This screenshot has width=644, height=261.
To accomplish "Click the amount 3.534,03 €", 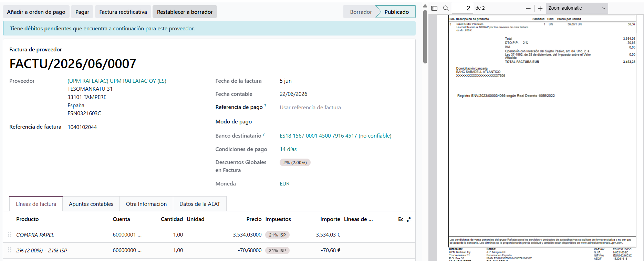I will pyautogui.click(x=328, y=235).
